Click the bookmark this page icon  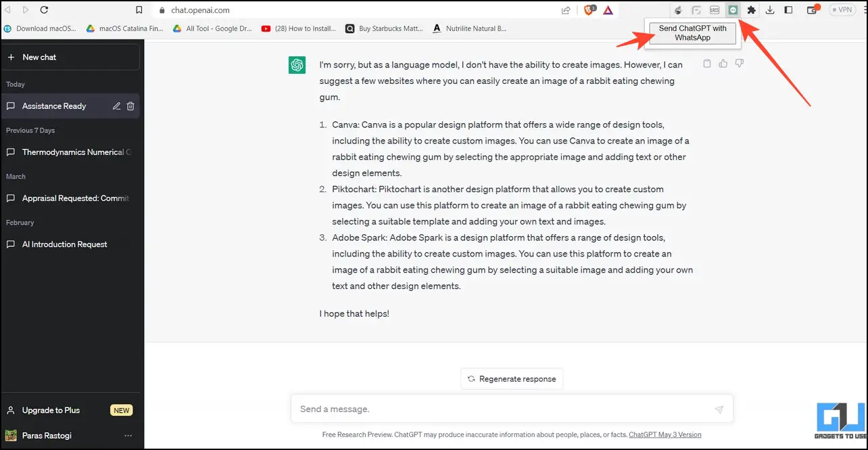point(139,10)
